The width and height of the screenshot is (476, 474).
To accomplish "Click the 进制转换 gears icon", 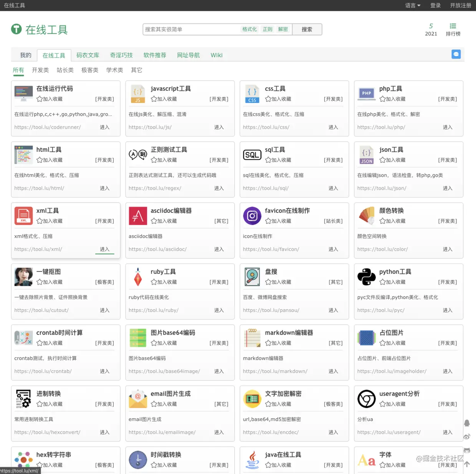I will [23, 399].
